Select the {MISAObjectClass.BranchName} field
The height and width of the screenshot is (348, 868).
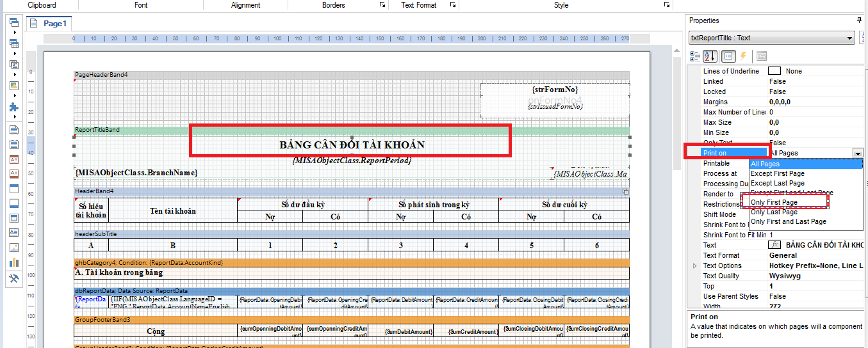click(136, 173)
